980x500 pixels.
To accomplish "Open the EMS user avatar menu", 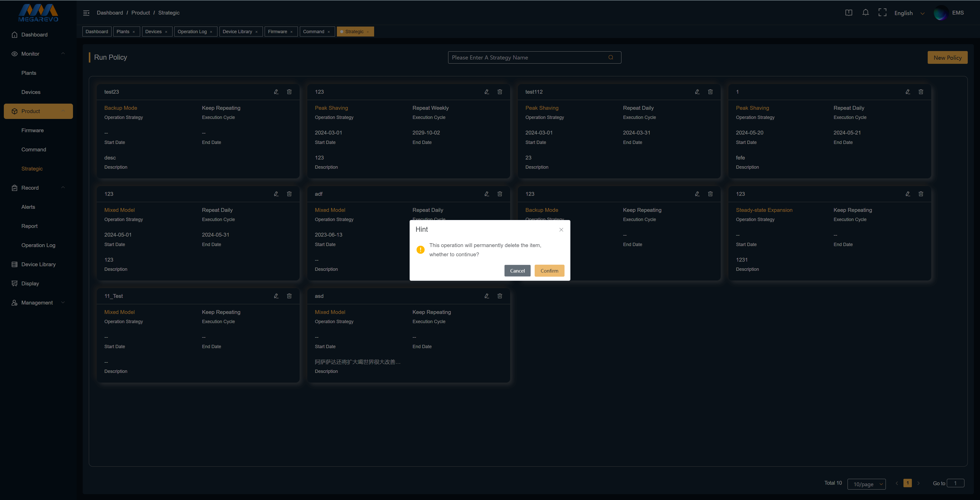I will coord(949,13).
